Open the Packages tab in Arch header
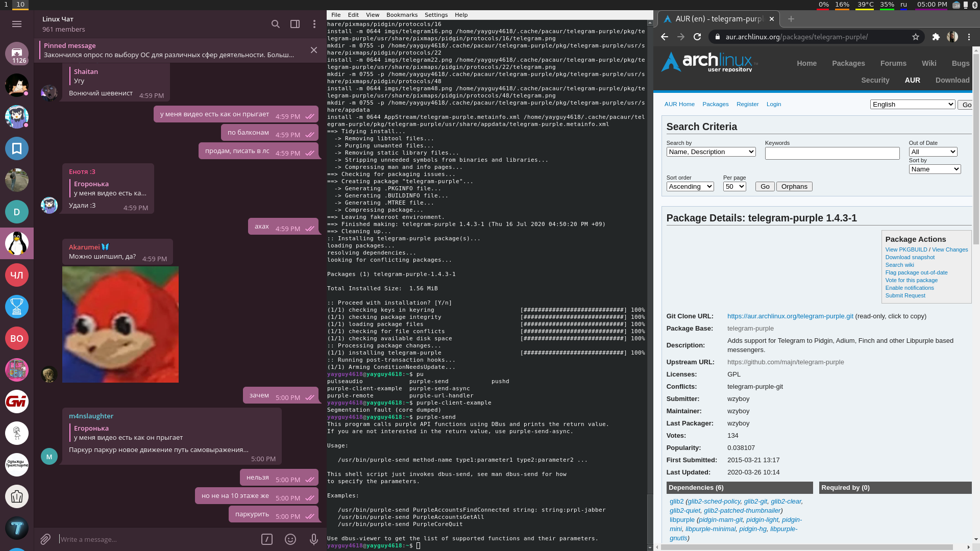Screen dimensions: 980x551 click(x=848, y=63)
